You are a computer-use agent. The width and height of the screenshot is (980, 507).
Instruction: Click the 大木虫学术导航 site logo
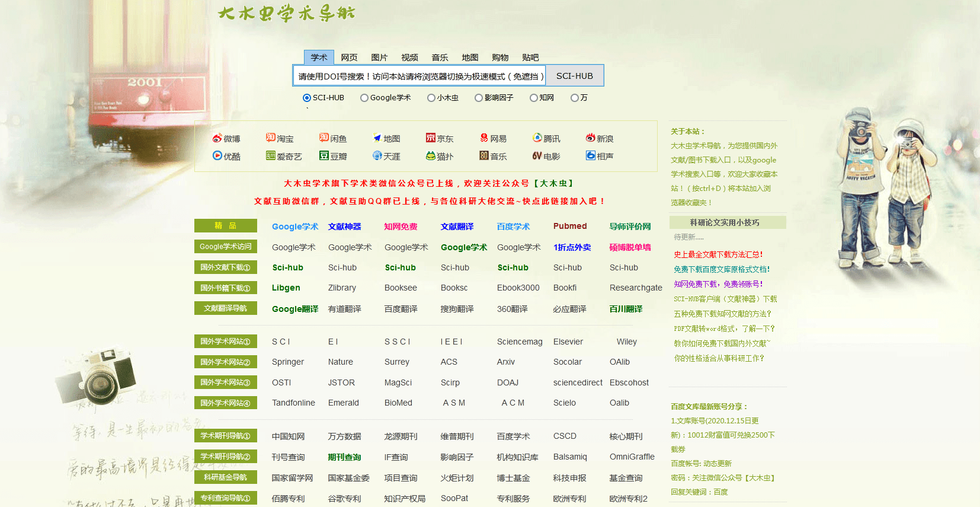287,12
